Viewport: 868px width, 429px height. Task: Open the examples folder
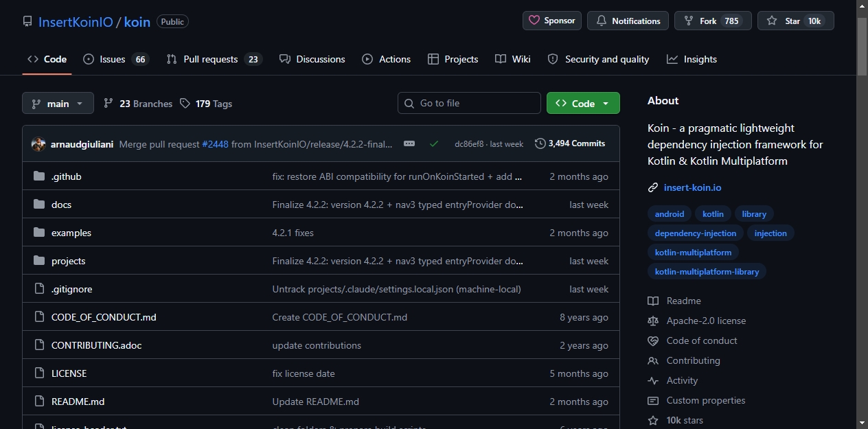(x=71, y=233)
